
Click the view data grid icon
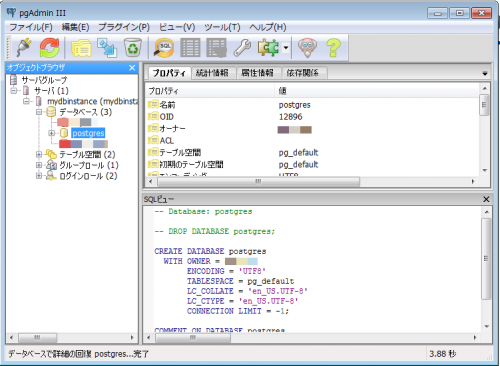click(x=190, y=48)
